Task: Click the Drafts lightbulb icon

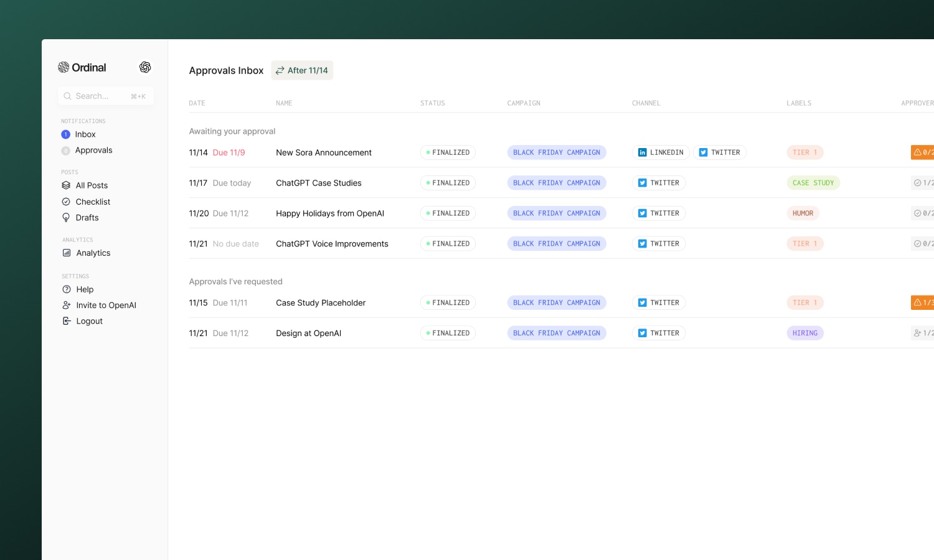Action: tap(66, 218)
